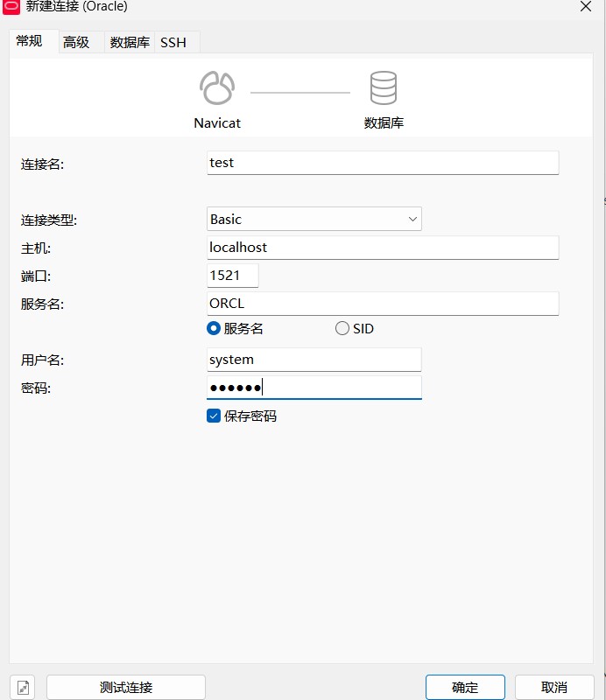The image size is (606, 700).
Task: Switch to the 高级 tab
Action: [76, 42]
